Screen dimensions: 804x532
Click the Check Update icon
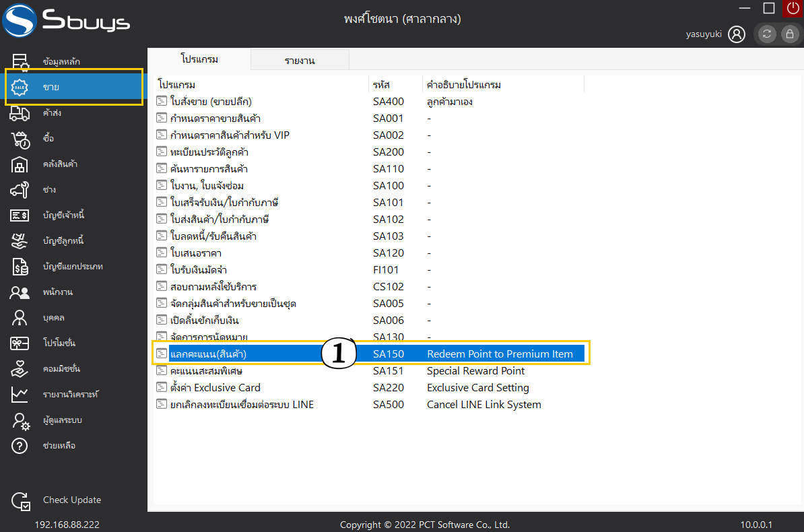tap(20, 501)
